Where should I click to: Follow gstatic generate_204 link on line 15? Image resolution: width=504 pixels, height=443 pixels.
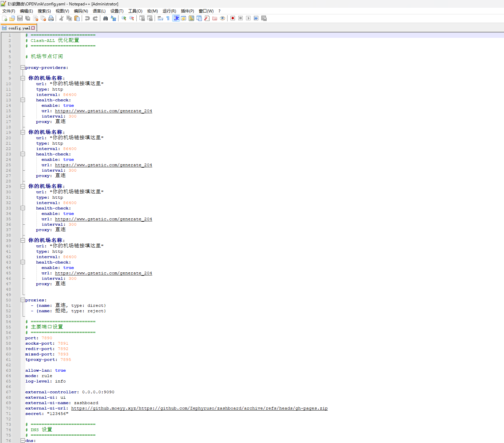[x=104, y=111]
